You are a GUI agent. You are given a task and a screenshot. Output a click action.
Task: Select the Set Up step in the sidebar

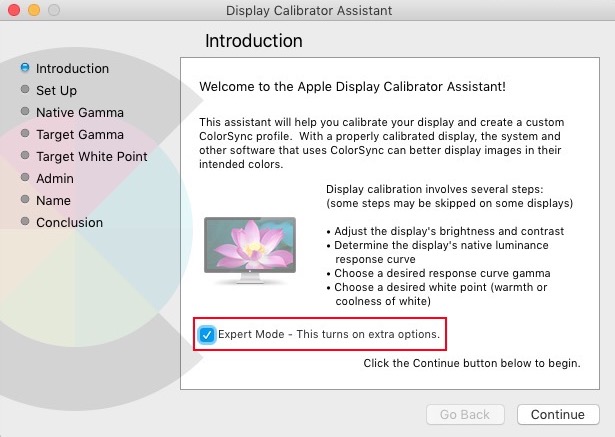56,91
